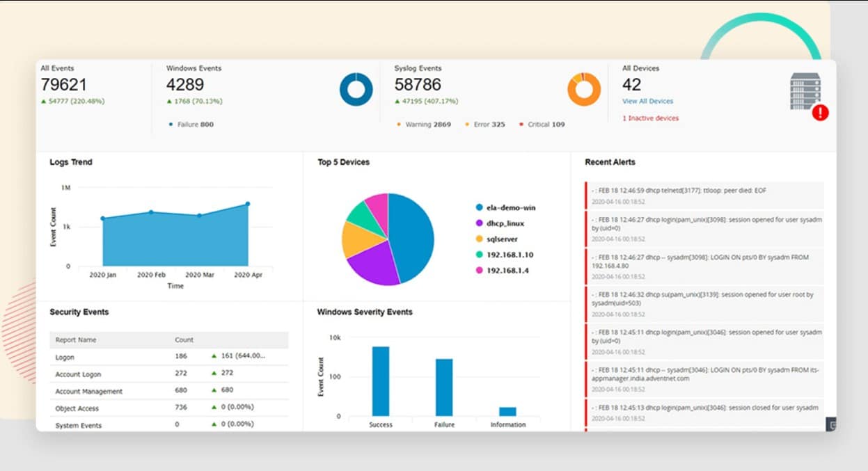Open the Object Access report row

pos(169,408)
